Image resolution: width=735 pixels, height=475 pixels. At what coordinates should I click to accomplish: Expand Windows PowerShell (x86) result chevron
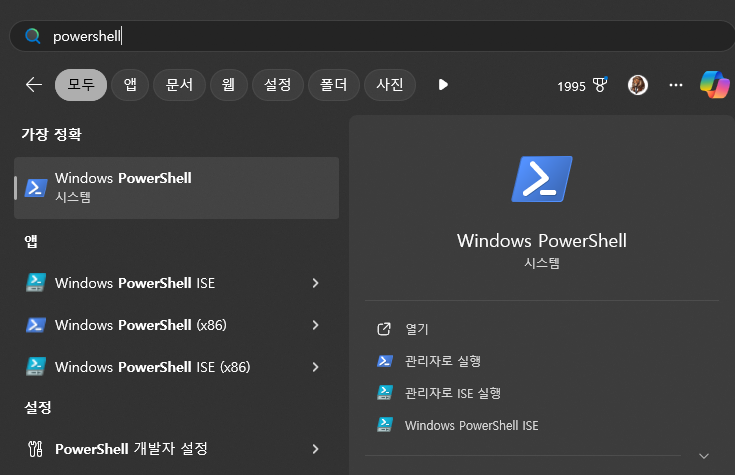pyautogui.click(x=315, y=325)
